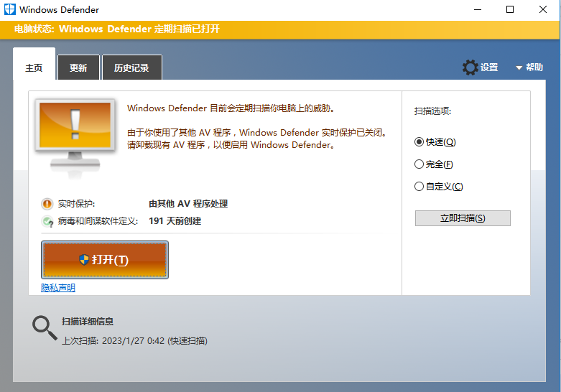This screenshot has width=561, height=392.
Task: Select the 完全(F) full scan option
Action: (434, 164)
